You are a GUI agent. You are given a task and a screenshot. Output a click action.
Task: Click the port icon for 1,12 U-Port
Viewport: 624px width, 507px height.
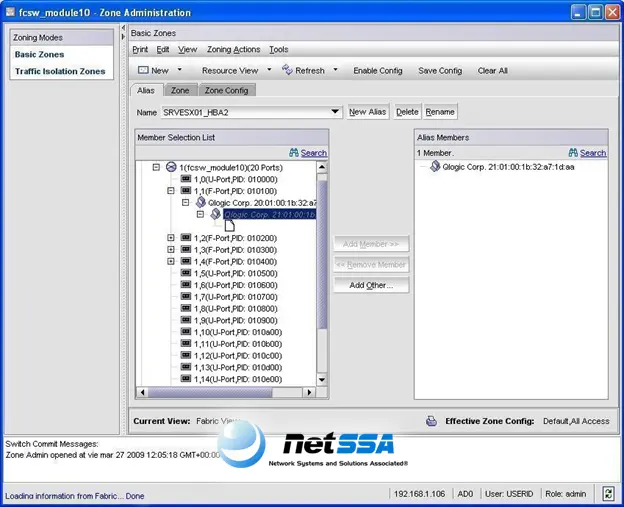(186, 355)
